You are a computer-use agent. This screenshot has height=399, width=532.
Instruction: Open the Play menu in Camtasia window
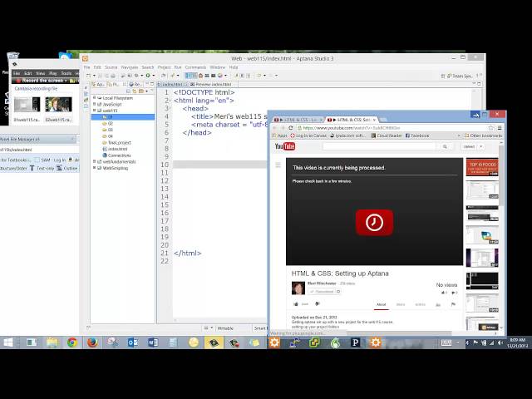point(53,73)
